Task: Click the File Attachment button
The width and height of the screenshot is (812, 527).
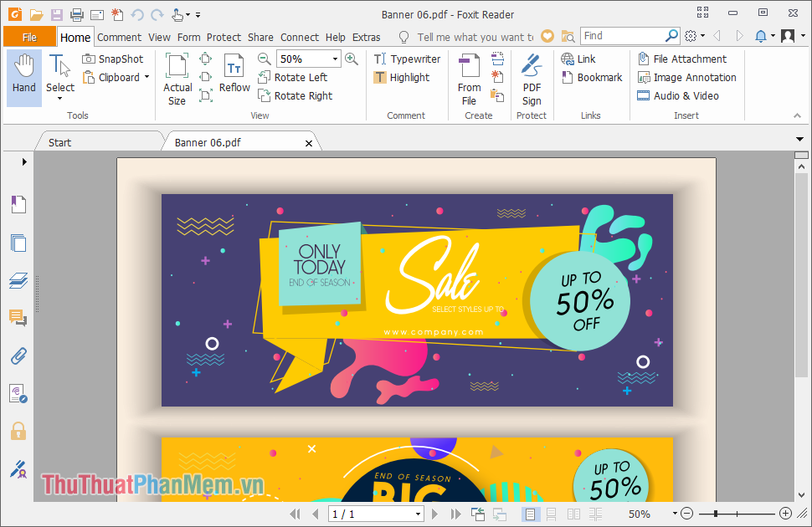Action: [x=682, y=59]
